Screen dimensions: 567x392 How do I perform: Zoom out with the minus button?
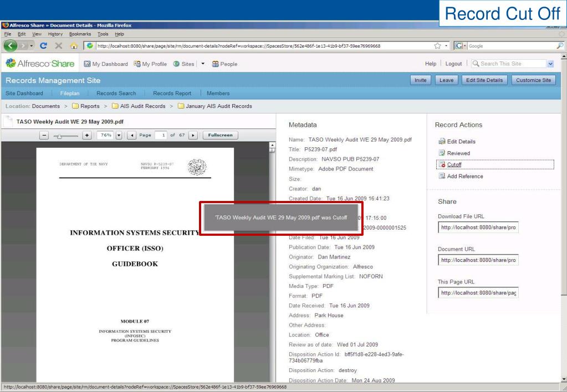pyautogui.click(x=44, y=135)
